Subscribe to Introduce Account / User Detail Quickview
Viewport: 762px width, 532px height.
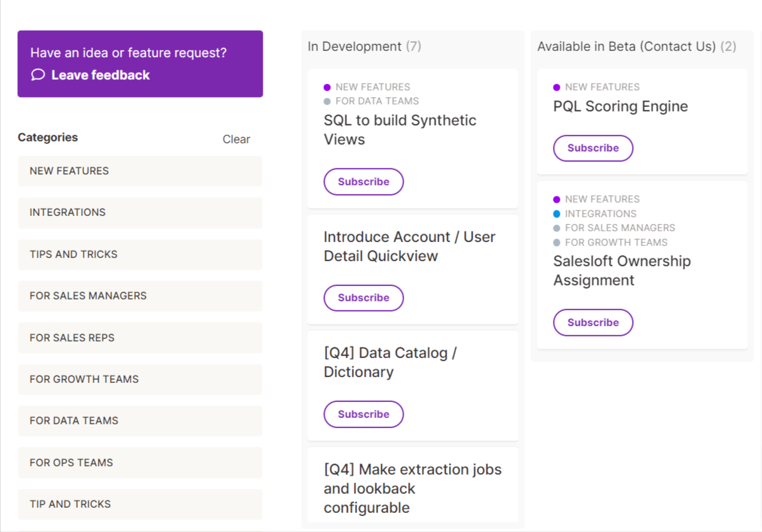(363, 298)
